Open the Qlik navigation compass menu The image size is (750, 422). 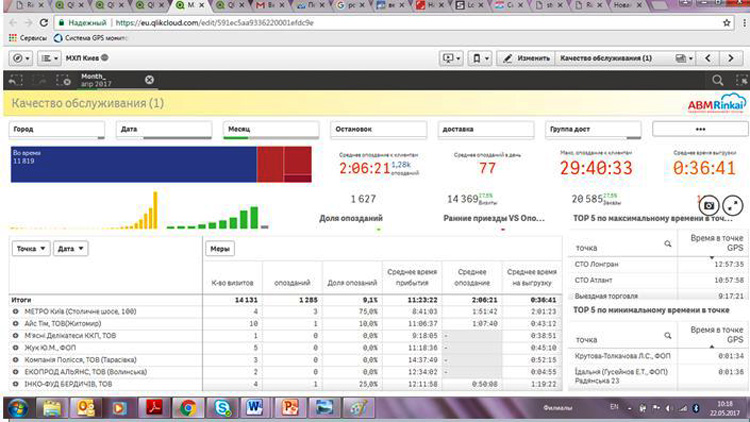[21, 58]
